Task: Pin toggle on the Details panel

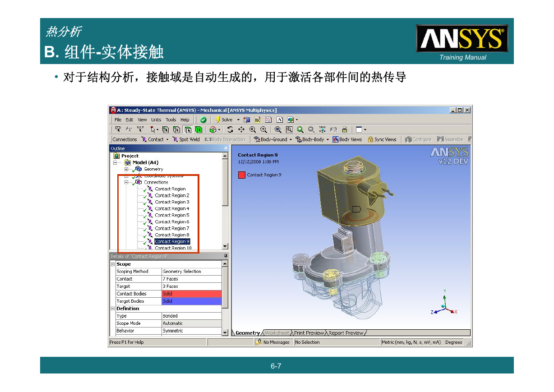Action: pyautogui.click(x=226, y=256)
